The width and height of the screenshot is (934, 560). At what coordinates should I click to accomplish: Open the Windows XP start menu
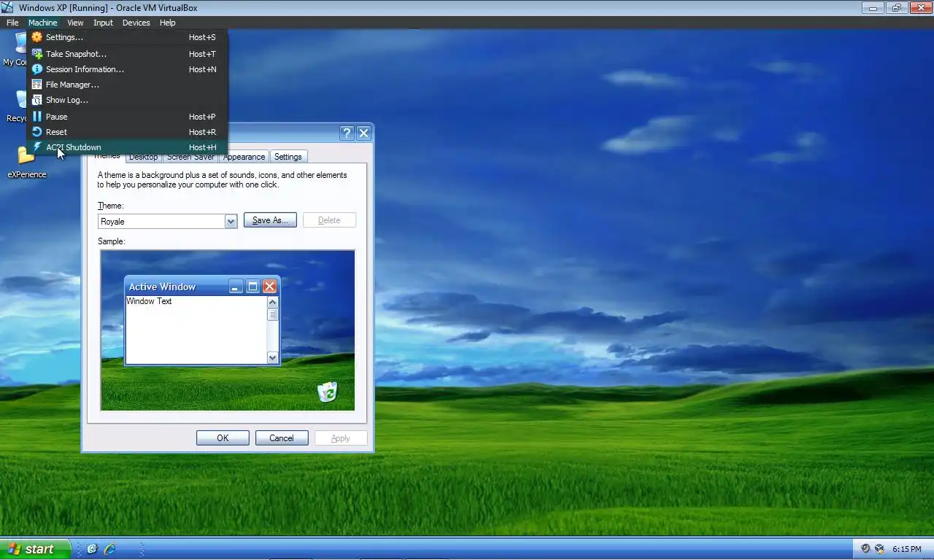tap(35, 549)
